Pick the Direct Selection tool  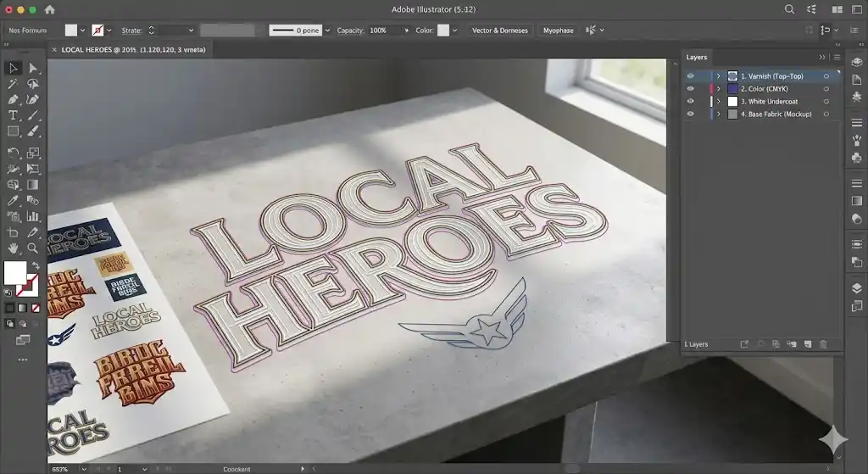pyautogui.click(x=33, y=68)
